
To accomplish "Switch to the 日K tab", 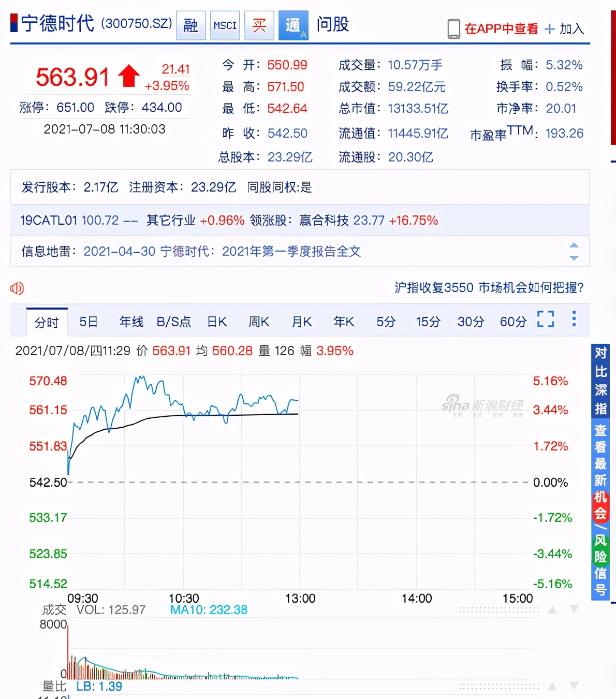I will point(217,322).
